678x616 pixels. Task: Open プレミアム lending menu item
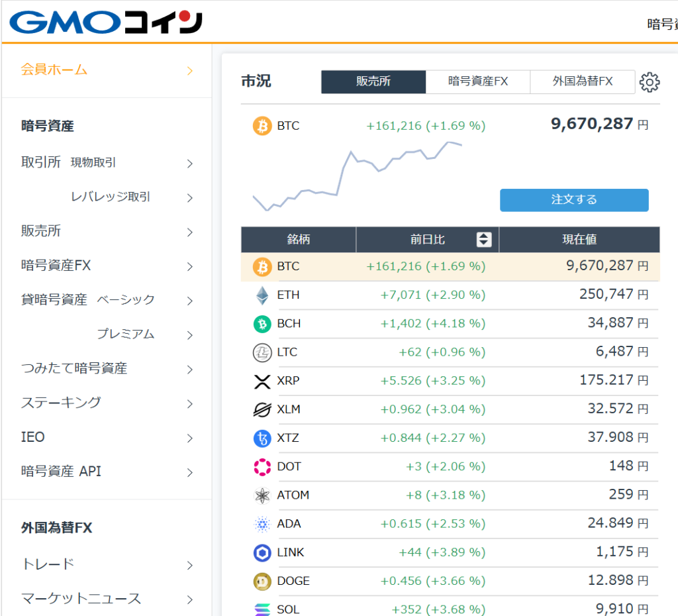(x=126, y=334)
